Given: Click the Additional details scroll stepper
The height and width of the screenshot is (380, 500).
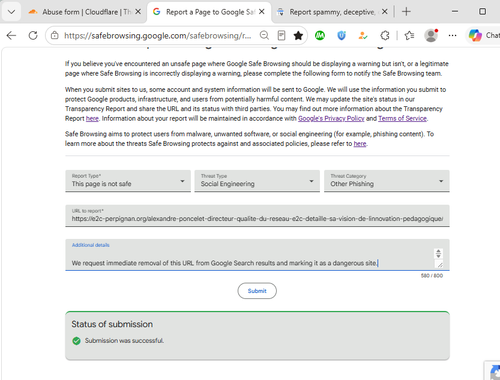Looking at the screenshot, I should (x=438, y=253).
